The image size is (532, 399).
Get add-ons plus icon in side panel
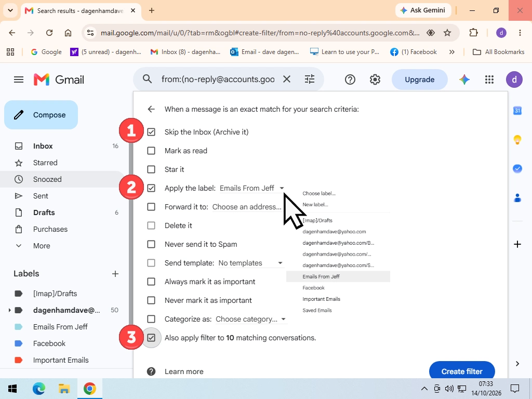click(x=517, y=244)
